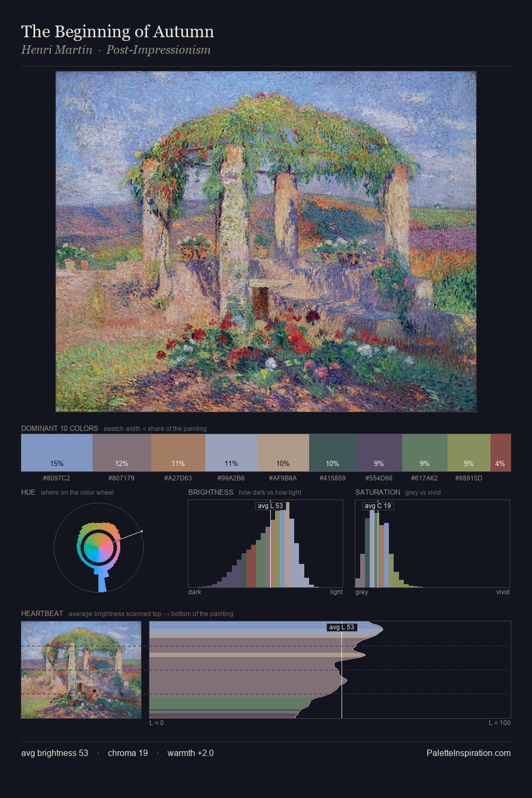
Task: Click the small heartbeat painting thumbnail
Action: pyautogui.click(x=81, y=670)
